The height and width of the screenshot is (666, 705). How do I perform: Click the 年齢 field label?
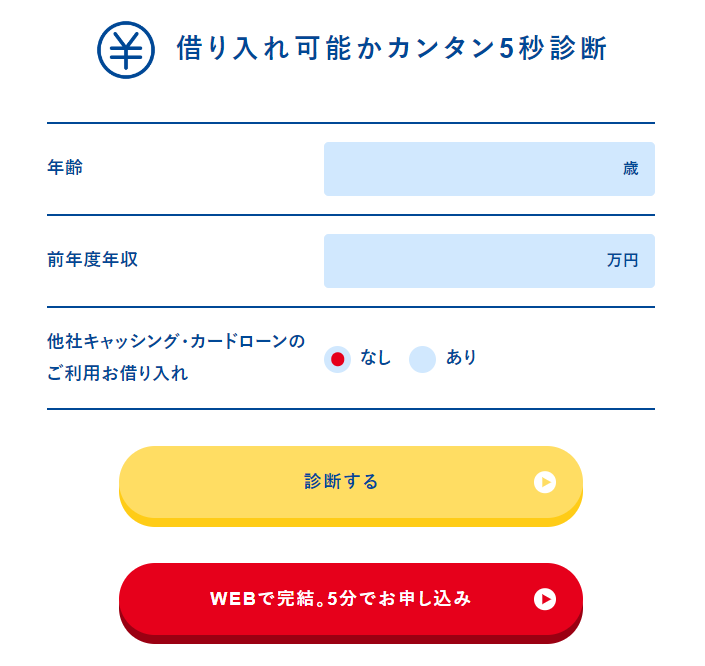tap(65, 167)
